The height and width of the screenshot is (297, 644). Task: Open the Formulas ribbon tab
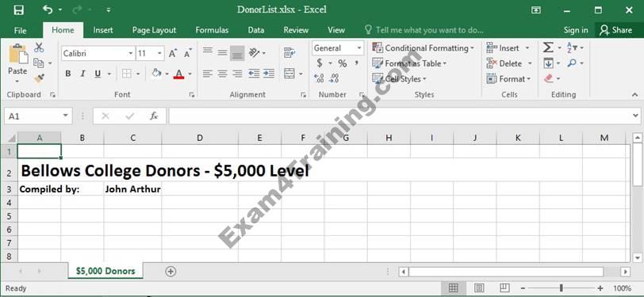click(212, 30)
